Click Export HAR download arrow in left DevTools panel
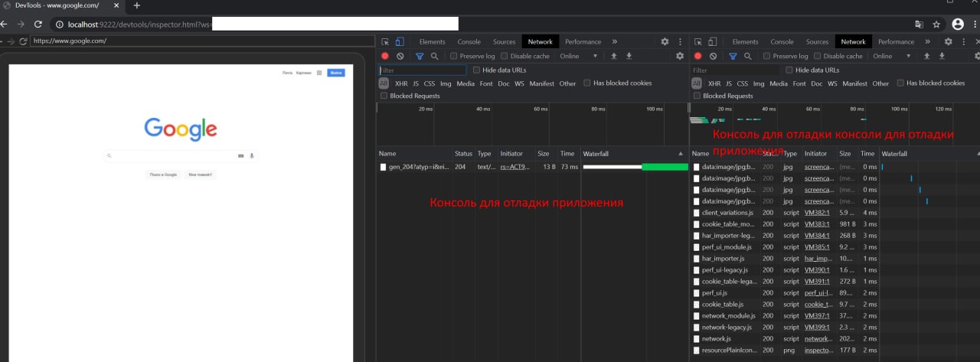The image size is (980, 362). [629, 56]
